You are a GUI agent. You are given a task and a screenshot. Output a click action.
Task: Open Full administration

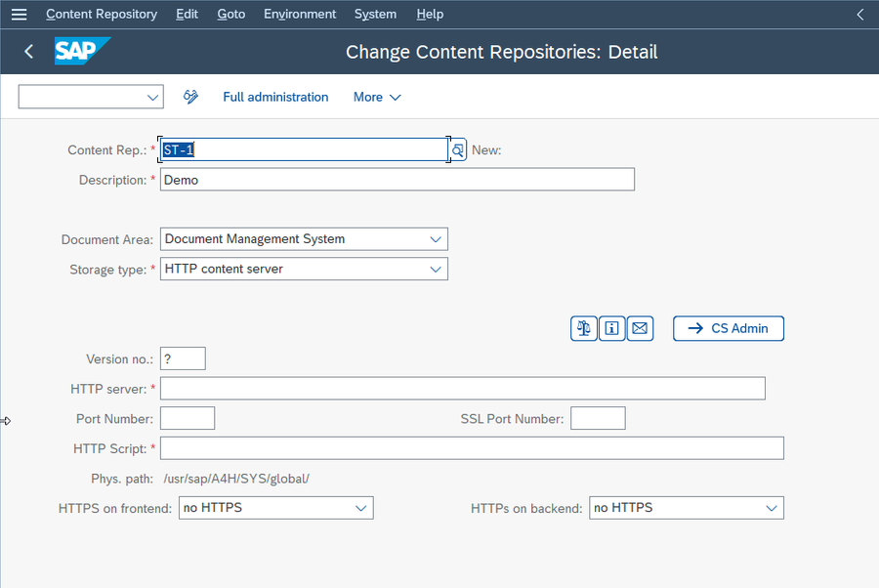pyautogui.click(x=275, y=97)
